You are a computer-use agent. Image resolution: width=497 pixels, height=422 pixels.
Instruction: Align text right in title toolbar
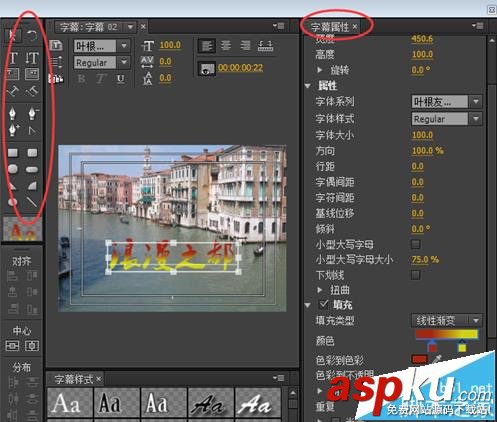coord(246,45)
